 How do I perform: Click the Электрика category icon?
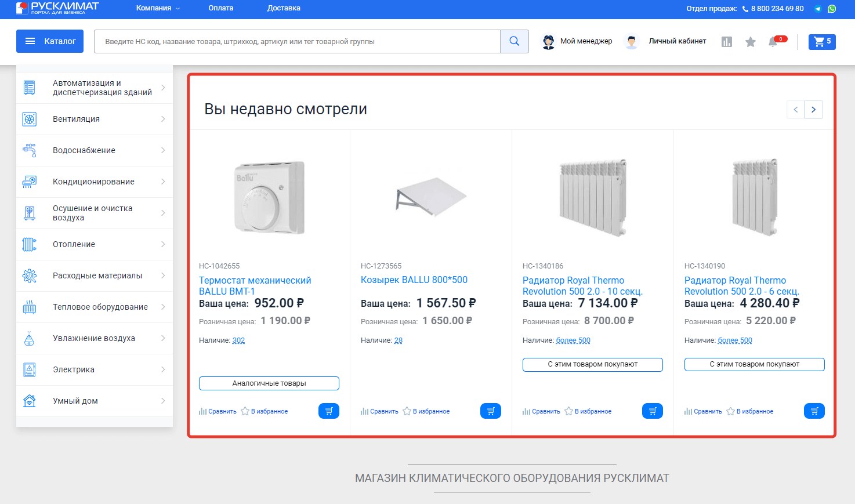30,369
